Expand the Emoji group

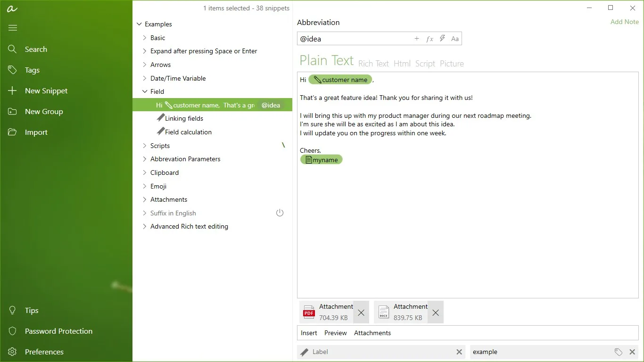(145, 186)
